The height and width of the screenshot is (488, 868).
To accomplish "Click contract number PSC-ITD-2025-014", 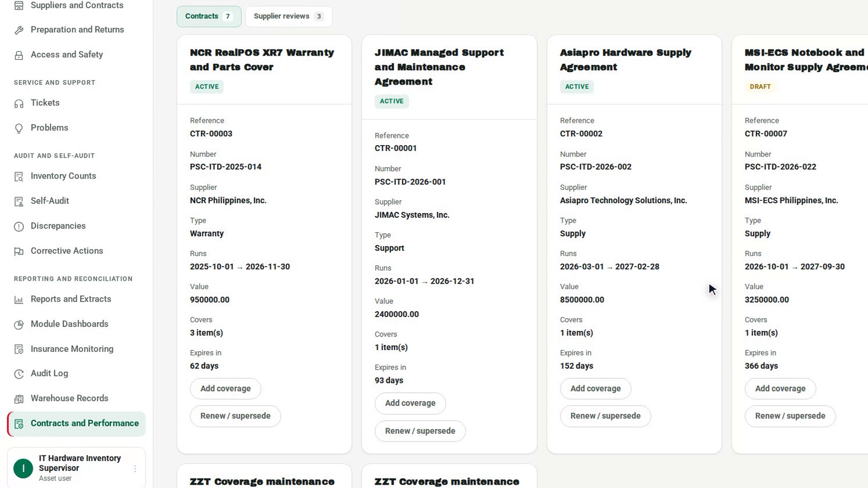I will pos(226,167).
